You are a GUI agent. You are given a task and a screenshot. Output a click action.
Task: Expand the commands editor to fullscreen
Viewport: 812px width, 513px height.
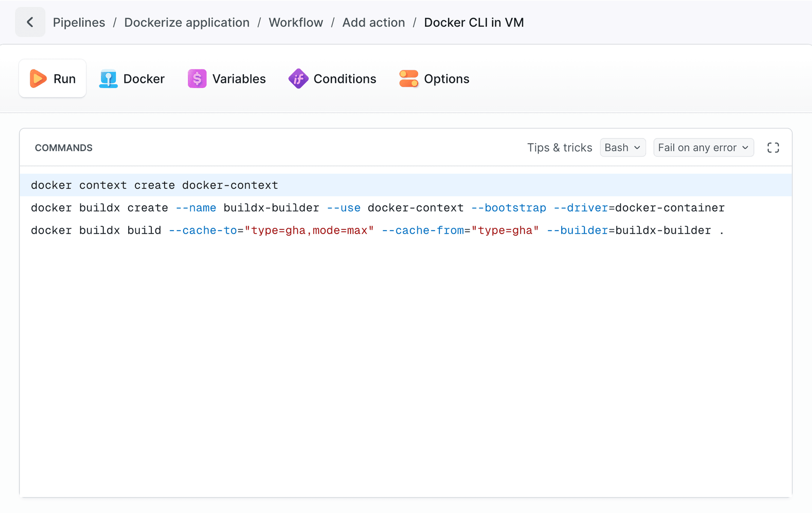click(x=773, y=147)
